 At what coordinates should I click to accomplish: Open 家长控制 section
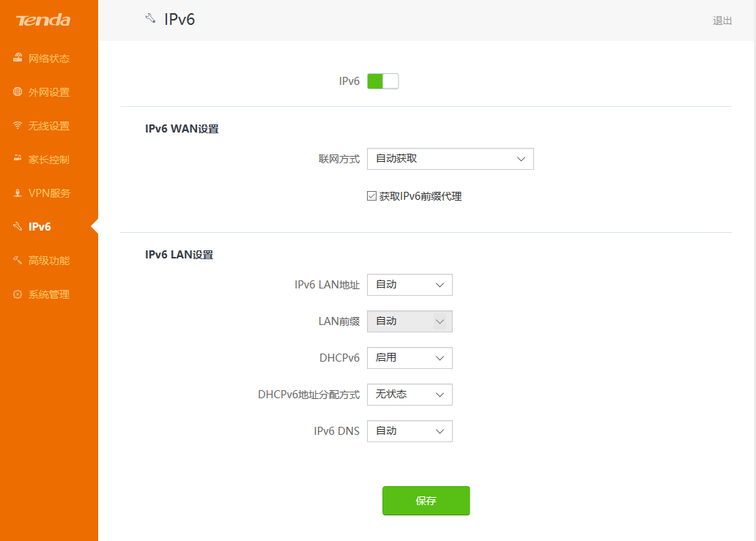(49, 160)
